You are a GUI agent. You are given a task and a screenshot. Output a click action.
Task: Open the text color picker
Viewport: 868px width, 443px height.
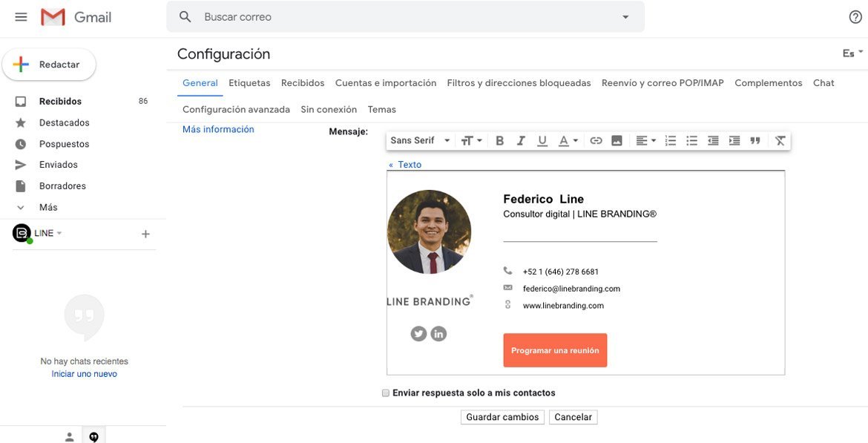click(568, 141)
